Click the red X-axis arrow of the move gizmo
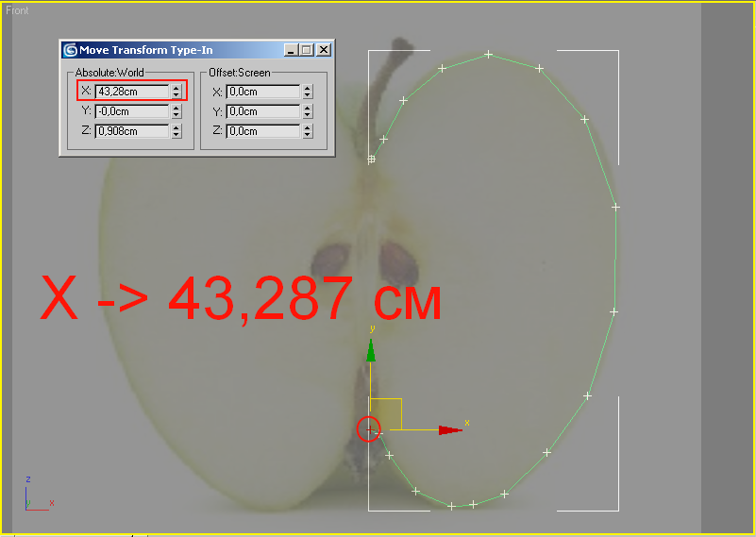The width and height of the screenshot is (756, 537). tap(450, 430)
